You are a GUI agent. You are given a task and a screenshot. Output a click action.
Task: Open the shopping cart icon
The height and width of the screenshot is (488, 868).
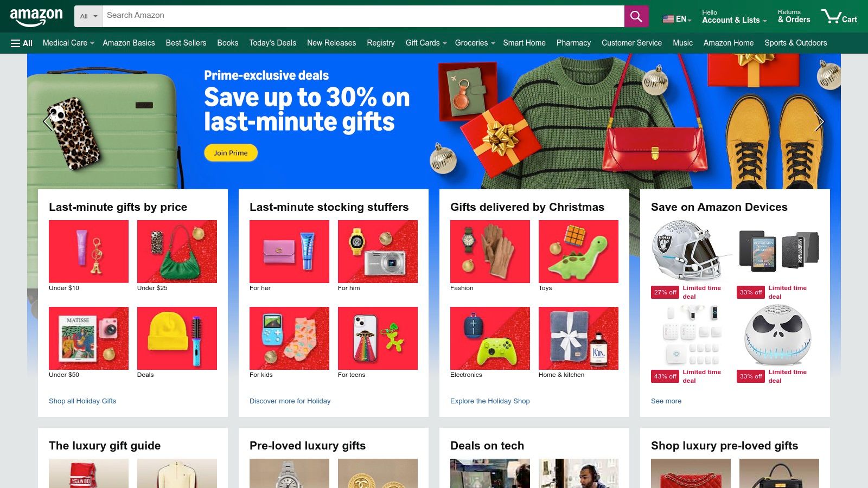click(x=839, y=16)
